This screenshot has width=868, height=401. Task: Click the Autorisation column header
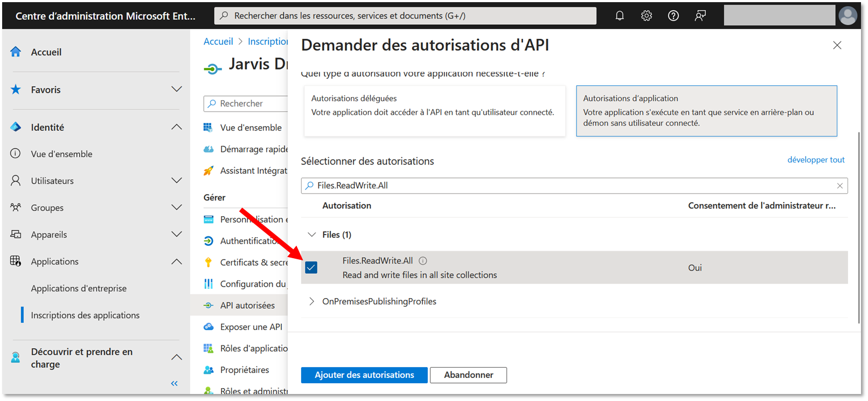[x=346, y=206]
